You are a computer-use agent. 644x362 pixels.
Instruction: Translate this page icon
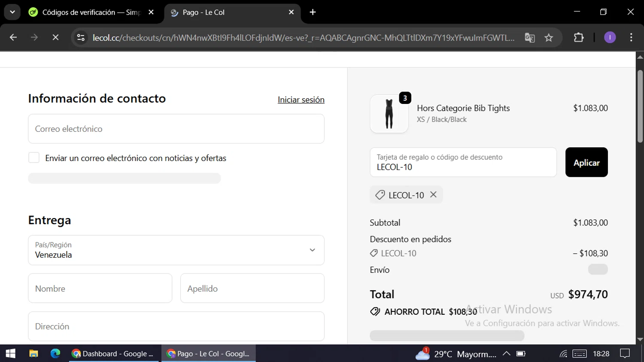pyautogui.click(x=530, y=38)
